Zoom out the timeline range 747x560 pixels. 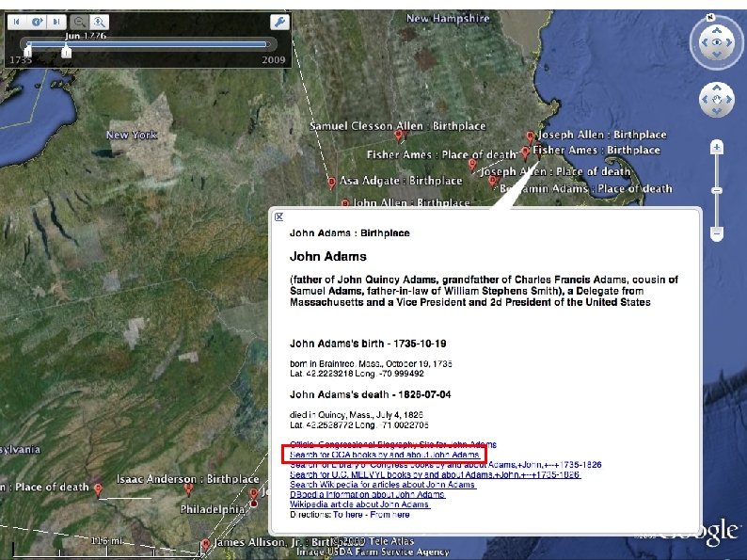tap(80, 22)
